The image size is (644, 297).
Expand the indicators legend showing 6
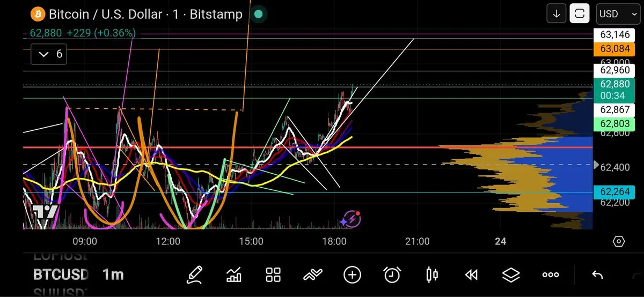[x=49, y=54]
